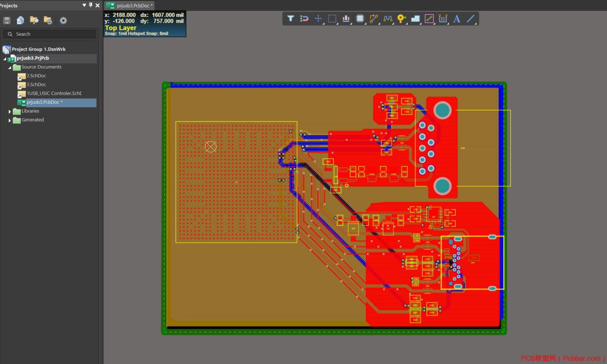Select the Place String text tool
This screenshot has height=364, width=607.
pos(457,19)
